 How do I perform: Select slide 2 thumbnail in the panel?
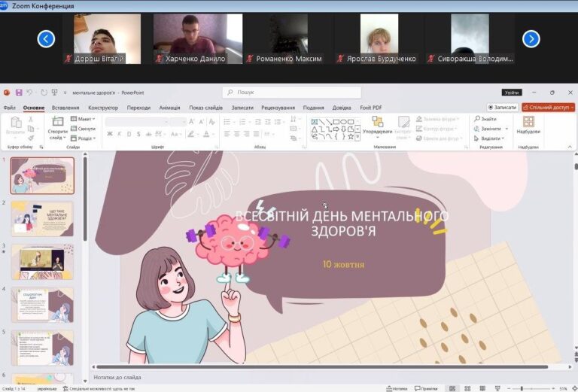tap(43, 219)
